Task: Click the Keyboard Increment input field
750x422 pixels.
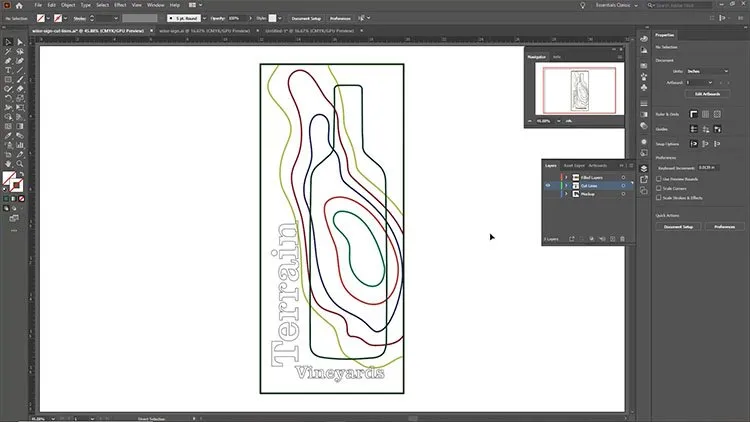Action: point(708,167)
